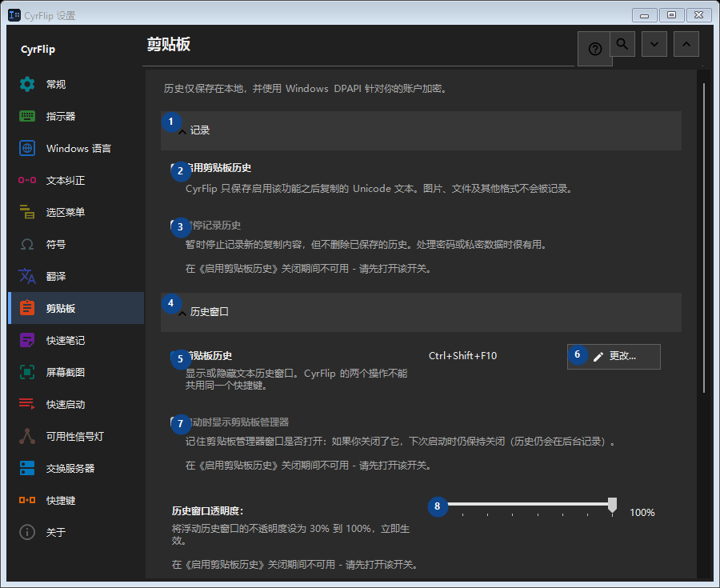Click the 快速启动 red list icon
The image size is (720, 588).
coord(27,404)
